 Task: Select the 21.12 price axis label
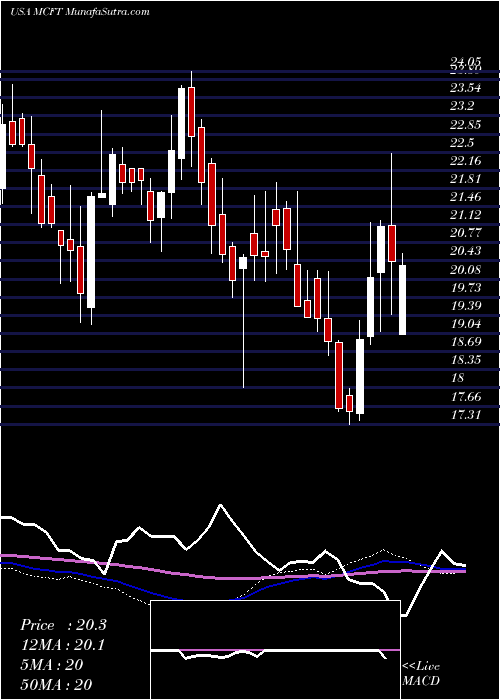tap(466, 215)
